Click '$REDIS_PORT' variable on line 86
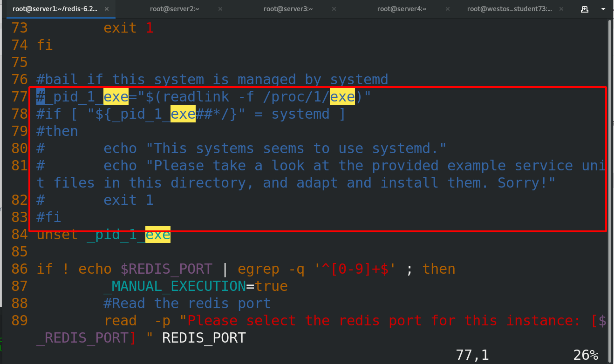This screenshot has height=364, width=614. 166,269
